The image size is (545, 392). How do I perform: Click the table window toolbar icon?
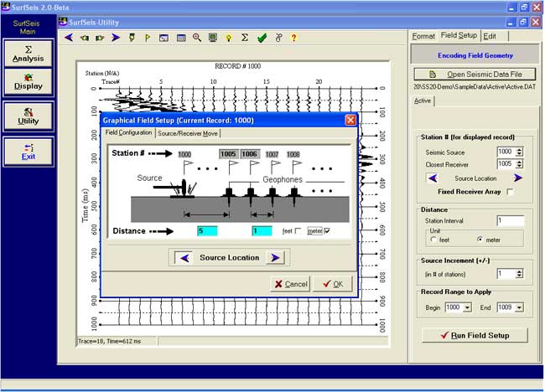[181, 38]
